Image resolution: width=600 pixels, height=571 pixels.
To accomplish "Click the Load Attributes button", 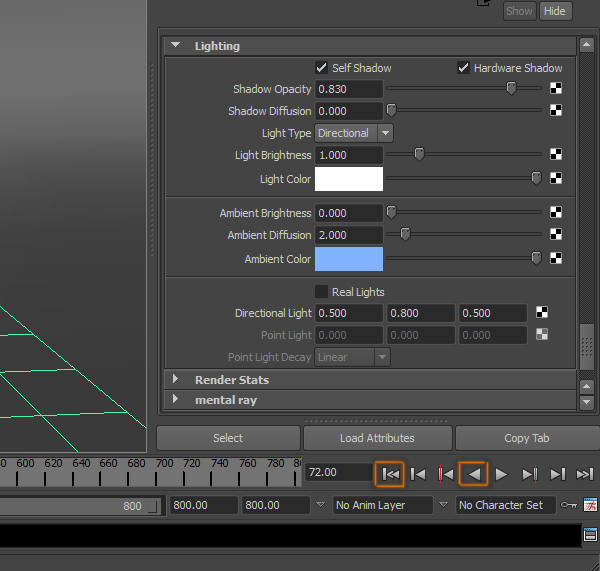I will pyautogui.click(x=377, y=438).
